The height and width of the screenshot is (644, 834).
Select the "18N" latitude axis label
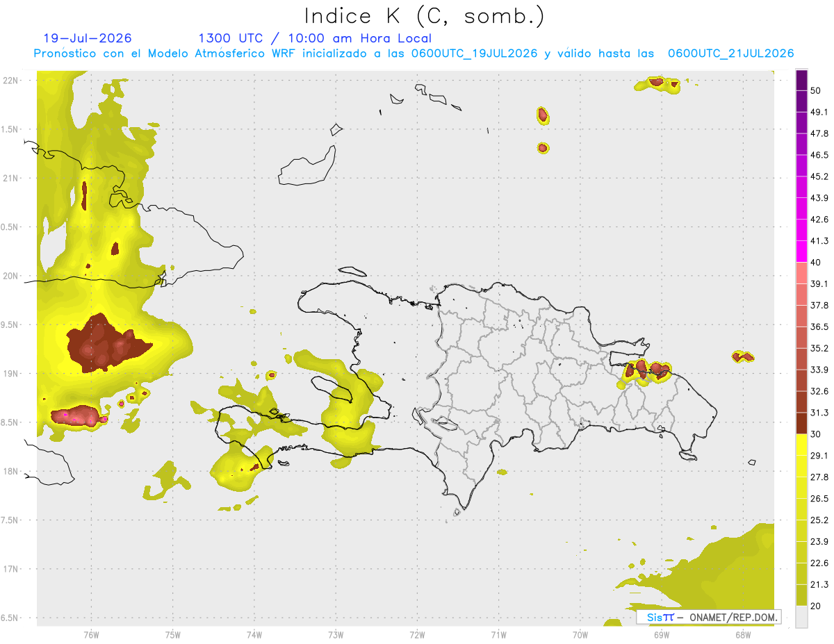pos(10,472)
